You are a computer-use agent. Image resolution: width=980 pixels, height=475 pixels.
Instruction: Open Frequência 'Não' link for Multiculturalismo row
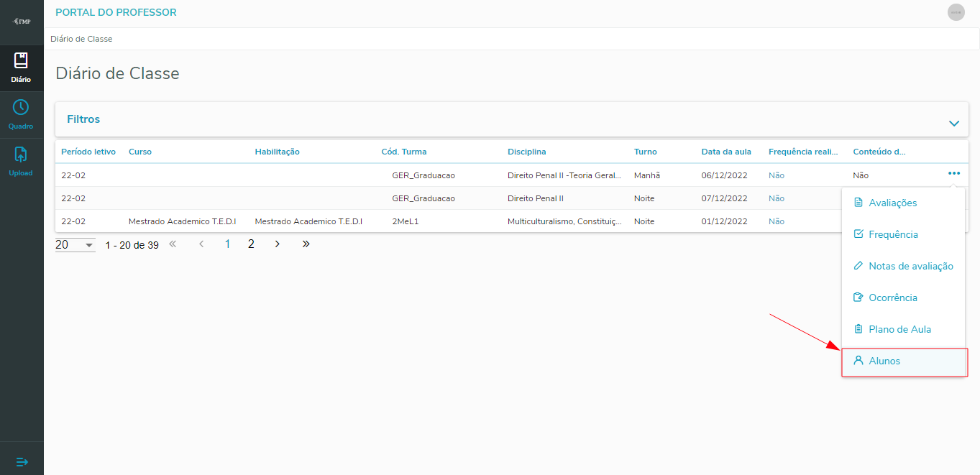[777, 221]
